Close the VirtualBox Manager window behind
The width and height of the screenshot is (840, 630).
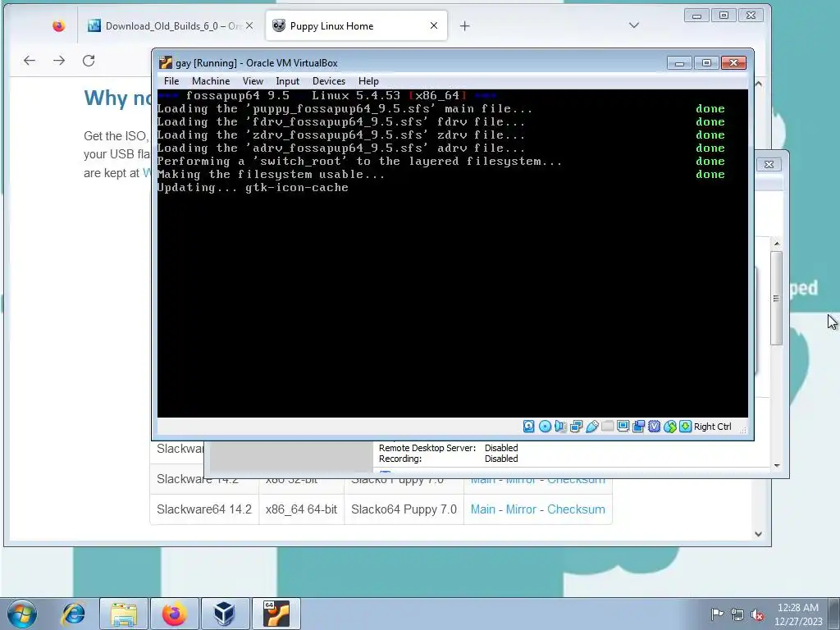coord(769,164)
